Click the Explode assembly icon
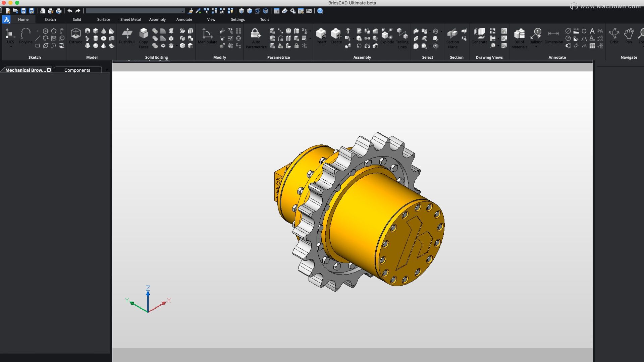 (x=387, y=36)
